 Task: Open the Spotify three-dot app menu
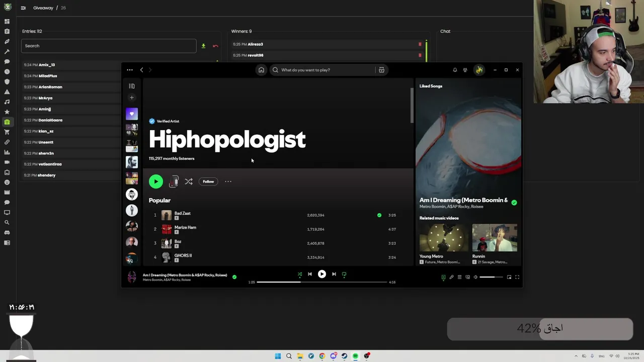[130, 70]
